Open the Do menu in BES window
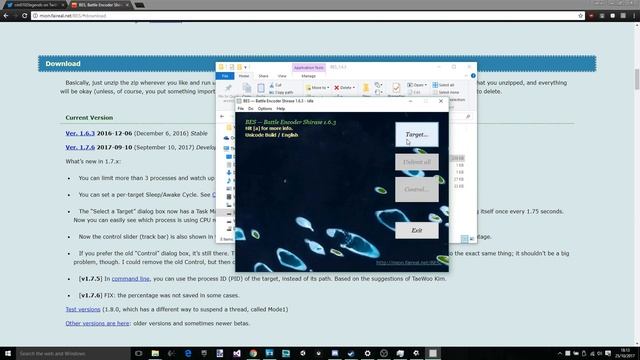This screenshot has height=360, width=640. point(251,109)
